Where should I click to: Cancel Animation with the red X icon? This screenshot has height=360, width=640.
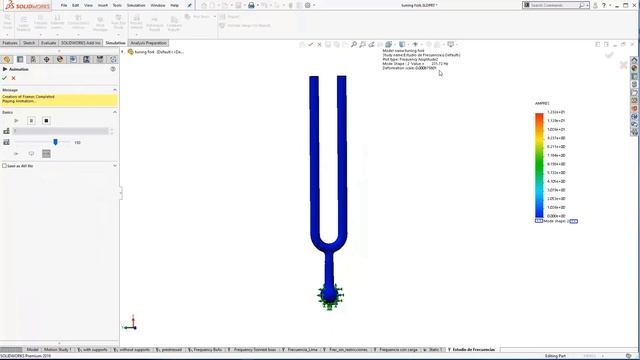click(x=13, y=78)
